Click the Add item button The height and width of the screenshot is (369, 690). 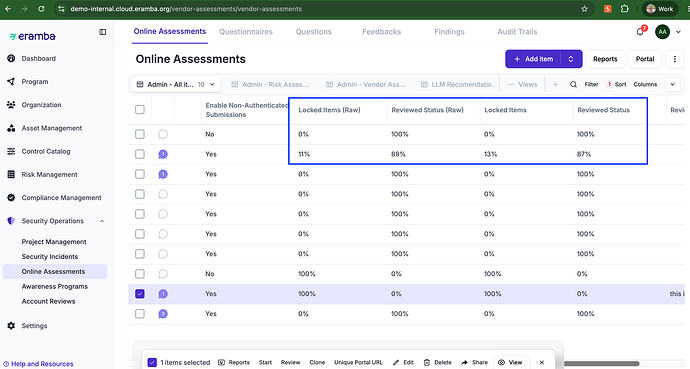534,59
